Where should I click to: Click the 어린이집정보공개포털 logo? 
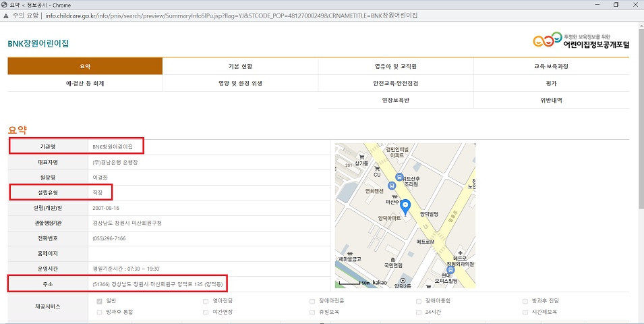(x=581, y=40)
